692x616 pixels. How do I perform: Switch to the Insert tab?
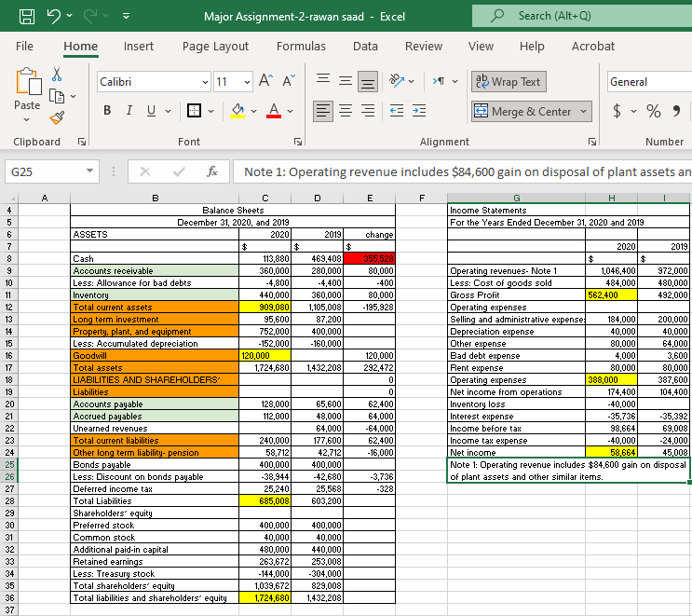tap(139, 46)
